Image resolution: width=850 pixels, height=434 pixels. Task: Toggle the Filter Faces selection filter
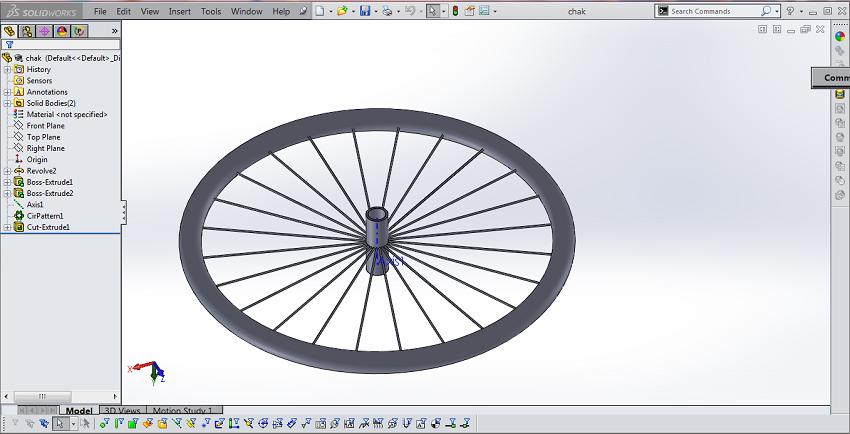[x=133, y=424]
